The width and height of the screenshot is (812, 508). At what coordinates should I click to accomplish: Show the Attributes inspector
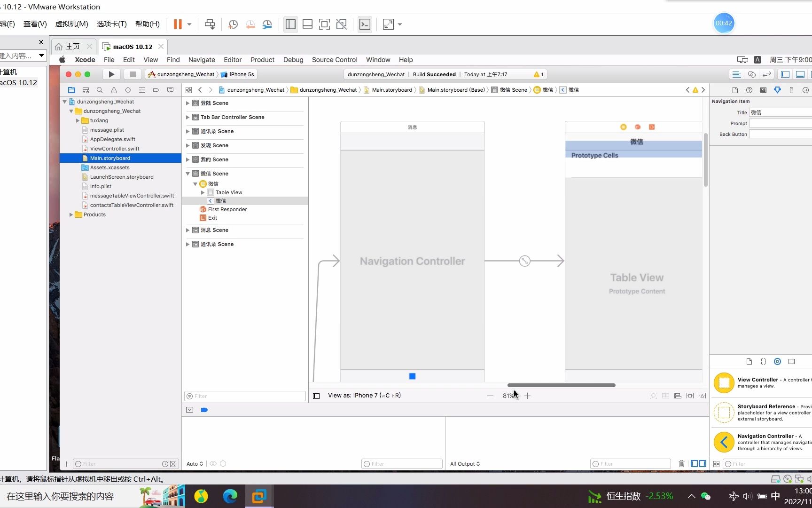777,90
